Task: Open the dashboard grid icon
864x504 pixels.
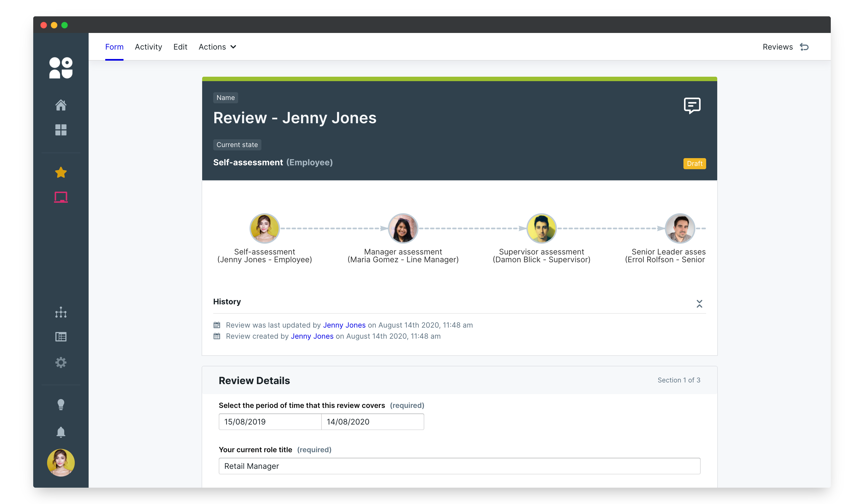Action: point(61,130)
